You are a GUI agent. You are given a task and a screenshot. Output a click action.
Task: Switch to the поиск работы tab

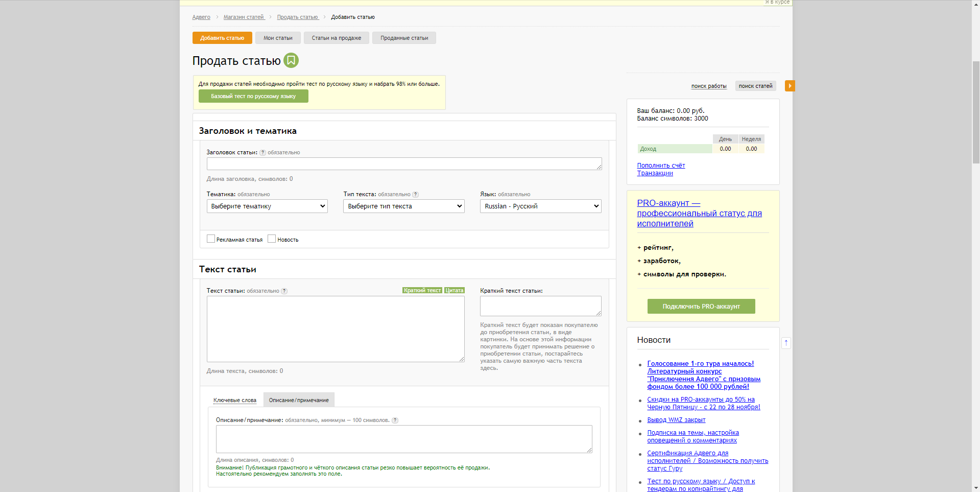(x=709, y=86)
